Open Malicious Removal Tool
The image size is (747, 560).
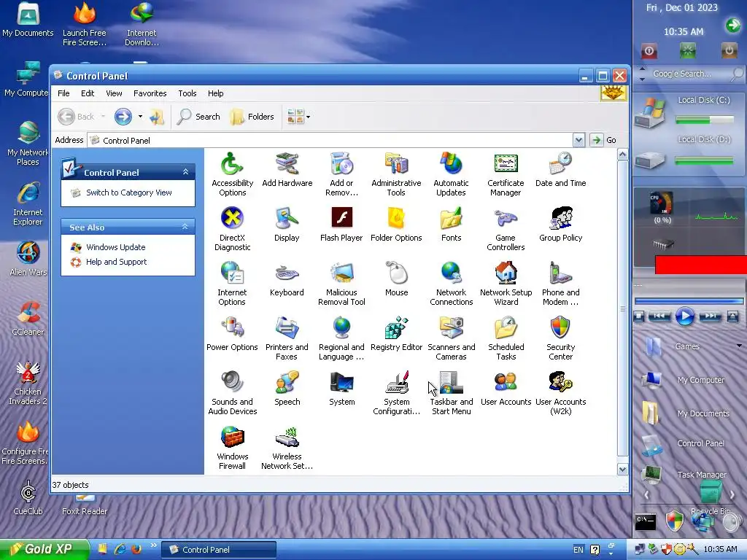tap(341, 284)
